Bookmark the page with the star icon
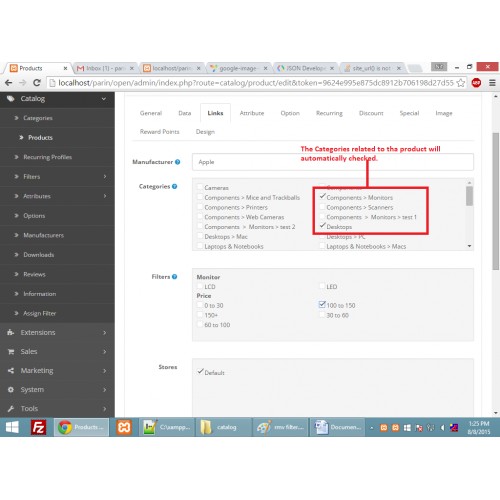 click(x=461, y=83)
